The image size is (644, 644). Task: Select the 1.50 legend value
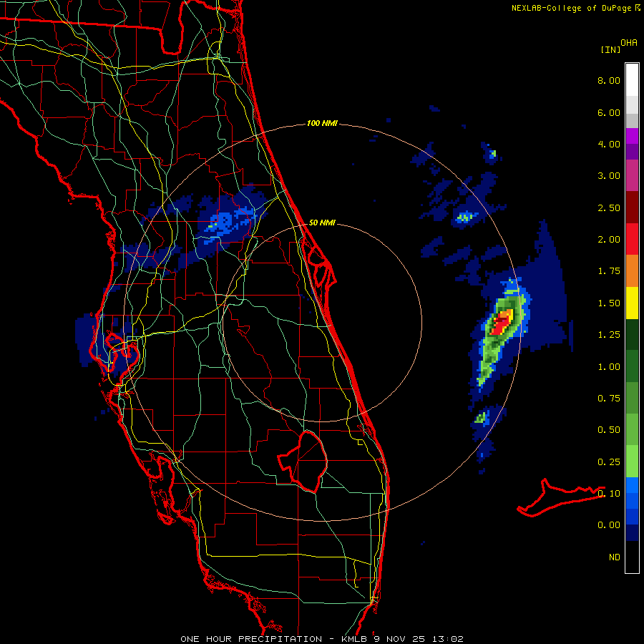609,303
